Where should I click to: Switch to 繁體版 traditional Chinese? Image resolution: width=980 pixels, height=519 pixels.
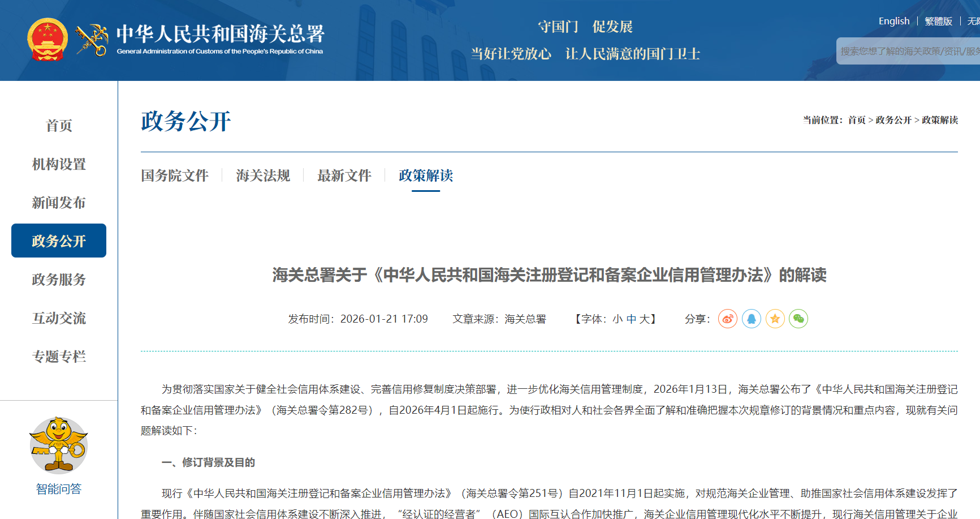point(938,22)
